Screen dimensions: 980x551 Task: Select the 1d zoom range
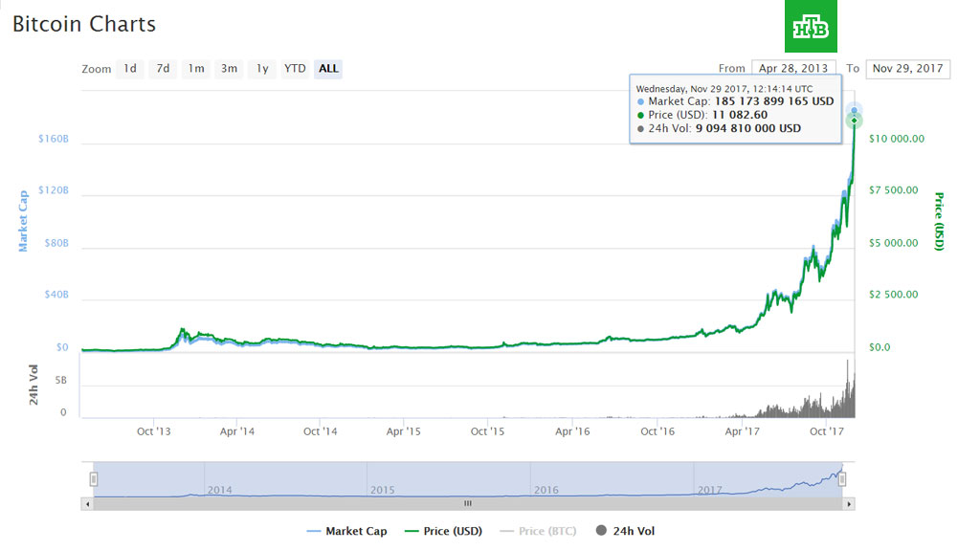click(129, 69)
